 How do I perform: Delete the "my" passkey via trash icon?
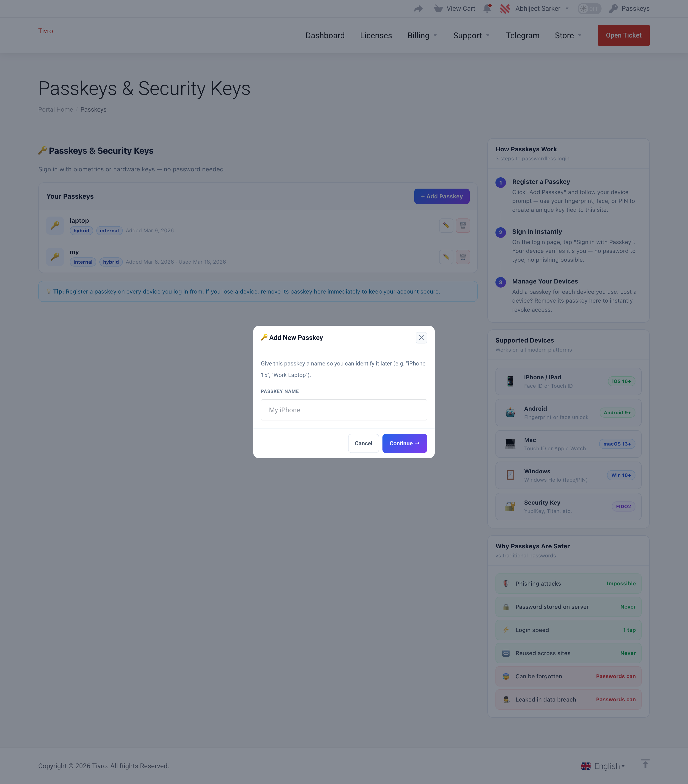[463, 257]
